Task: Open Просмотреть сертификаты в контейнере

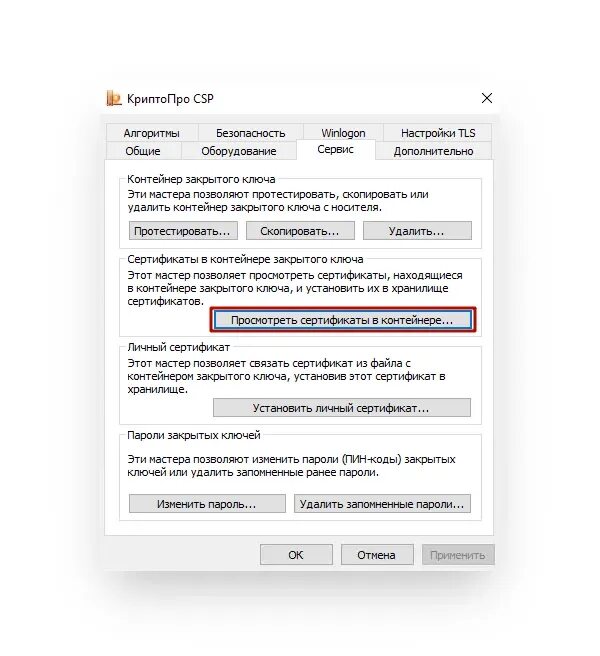Action: point(342,320)
